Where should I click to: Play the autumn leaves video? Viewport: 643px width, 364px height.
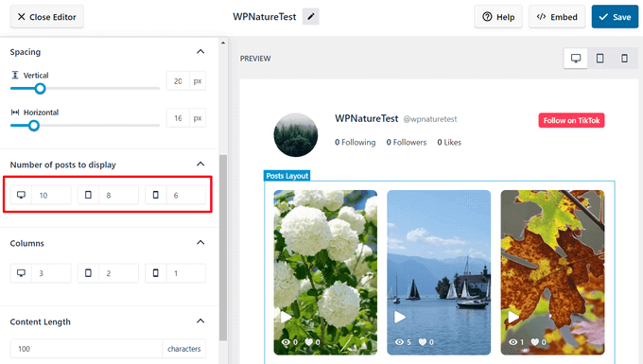pyautogui.click(x=513, y=317)
